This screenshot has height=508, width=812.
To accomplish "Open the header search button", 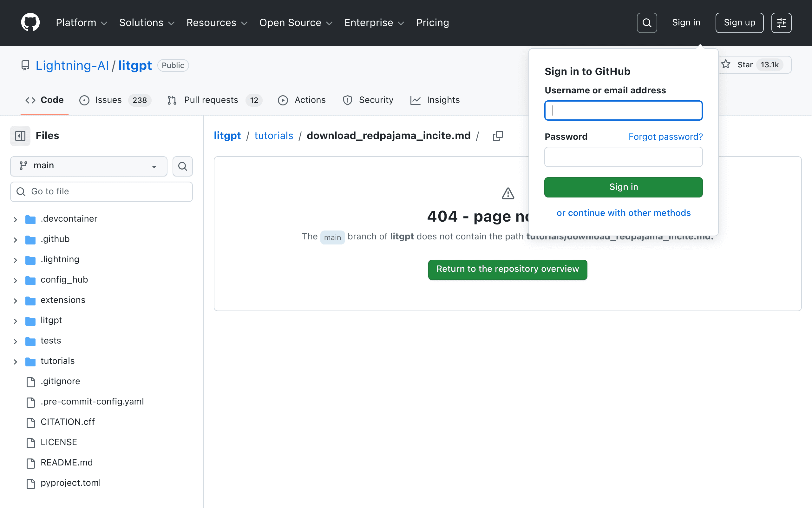I will 646,23.
